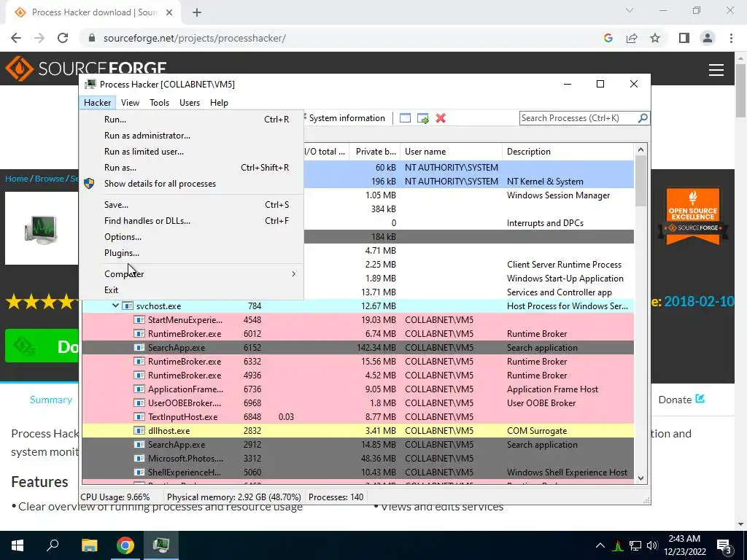Screen dimensions: 747x560
Task: Select Find handles or DLLs...
Action: pyautogui.click(x=192, y=220)
